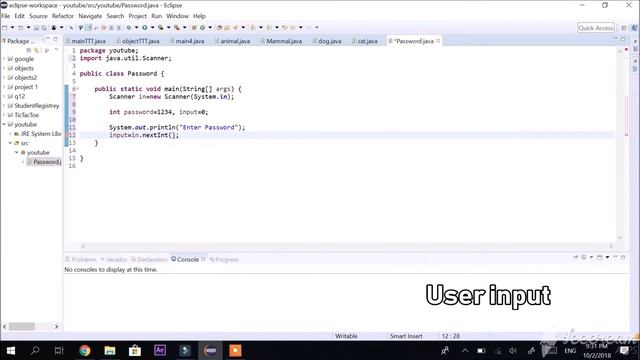Click the Eclipse taskbar icon
Screen dimensions: 640x360
tap(210, 351)
